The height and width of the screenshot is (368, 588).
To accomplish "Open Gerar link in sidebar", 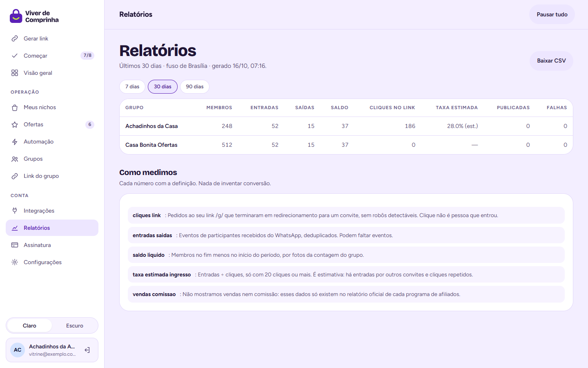I will click(52, 38).
